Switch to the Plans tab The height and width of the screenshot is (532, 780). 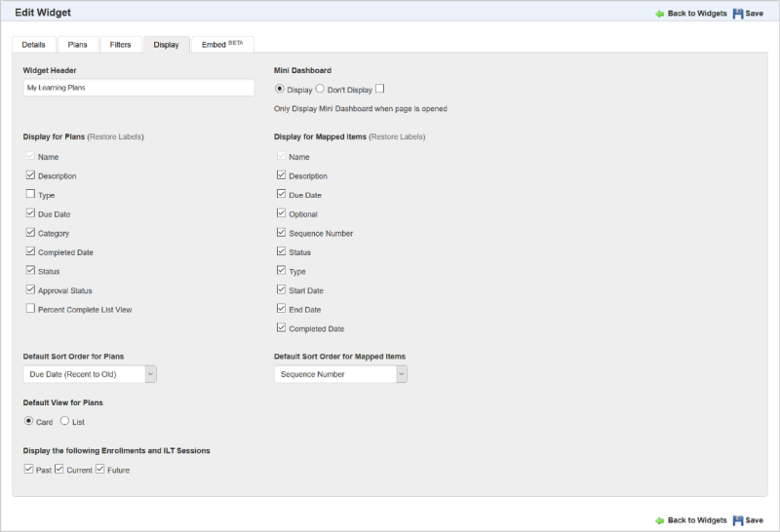tap(78, 44)
